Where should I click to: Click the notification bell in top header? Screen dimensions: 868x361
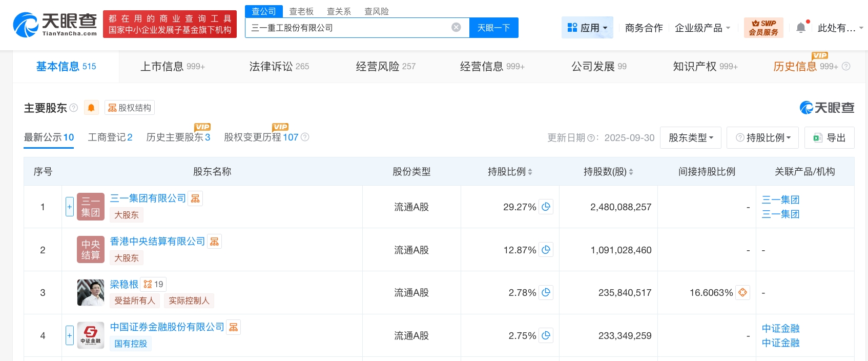[x=801, y=28]
